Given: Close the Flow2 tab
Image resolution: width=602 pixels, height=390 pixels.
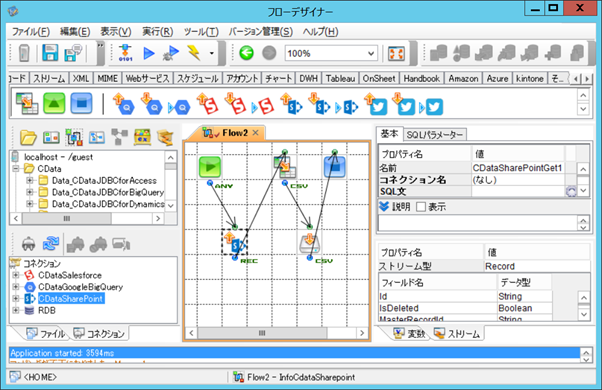Looking at the screenshot, I should coord(256,133).
